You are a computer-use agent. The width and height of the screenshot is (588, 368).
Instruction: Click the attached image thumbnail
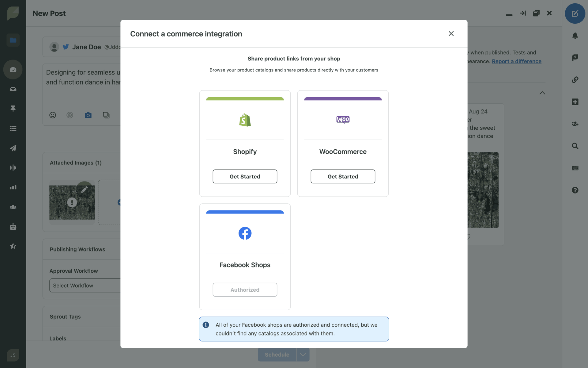(72, 202)
